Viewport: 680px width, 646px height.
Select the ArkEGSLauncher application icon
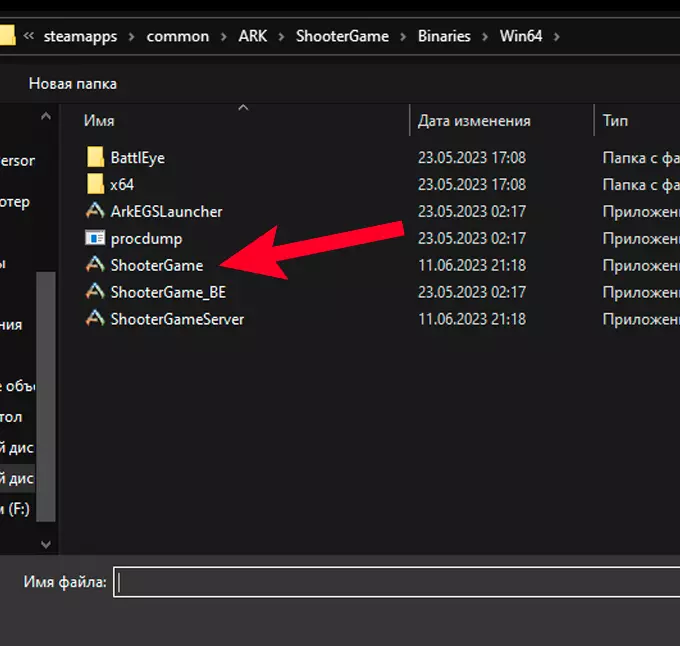tap(95, 211)
